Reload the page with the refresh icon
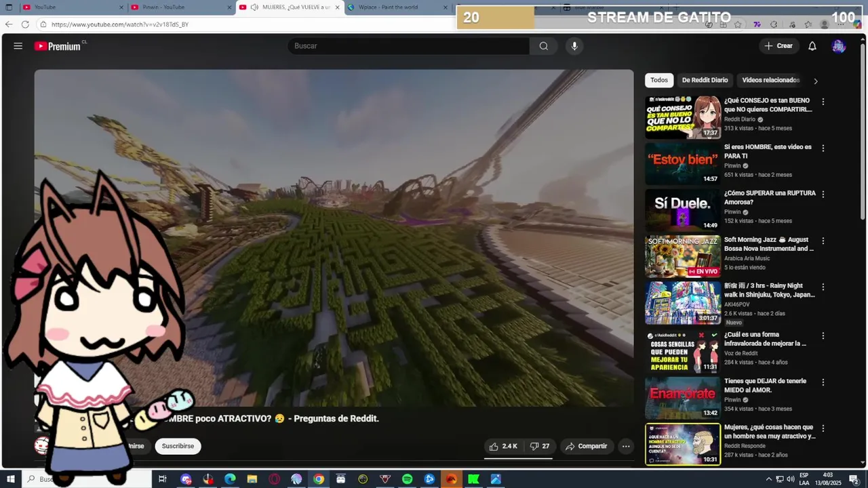This screenshot has height=488, width=868. [25, 24]
